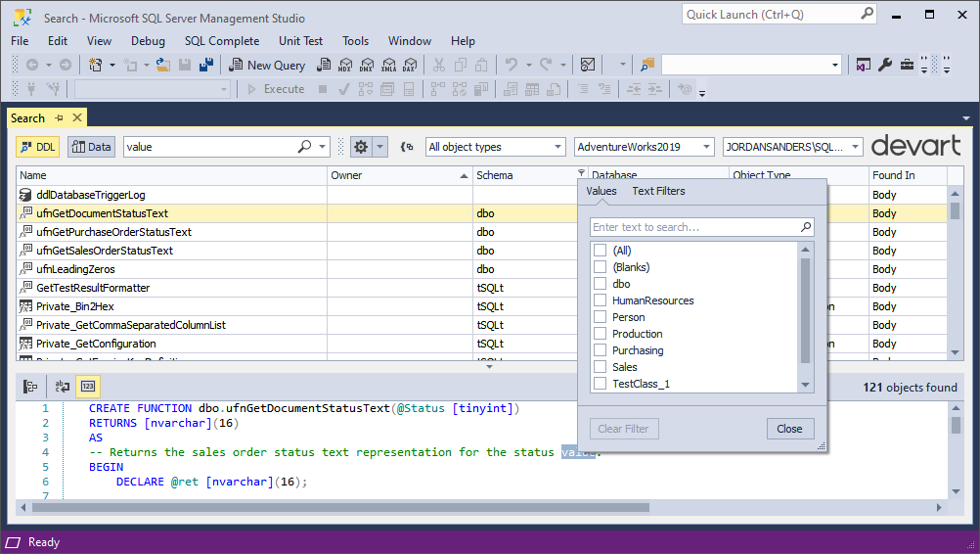This screenshot has width=980, height=554.
Task: Click the Close button in the filter popup
Action: [790, 429]
